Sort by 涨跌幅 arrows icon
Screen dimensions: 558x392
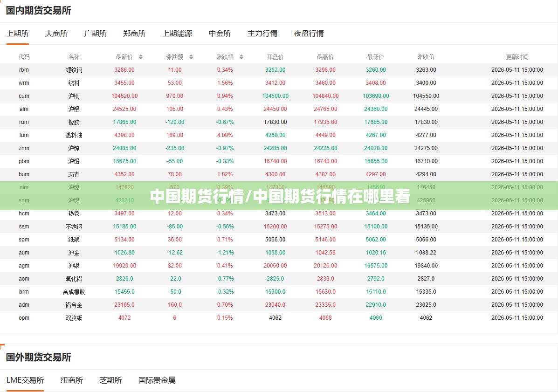[241, 57]
